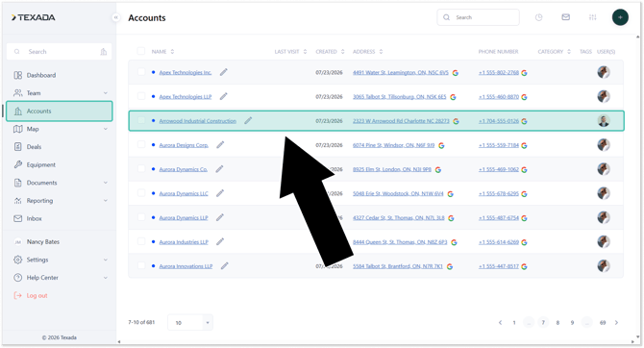Click the Google icon beside phone +1 555-460-8870
644x348 pixels.
click(x=524, y=97)
